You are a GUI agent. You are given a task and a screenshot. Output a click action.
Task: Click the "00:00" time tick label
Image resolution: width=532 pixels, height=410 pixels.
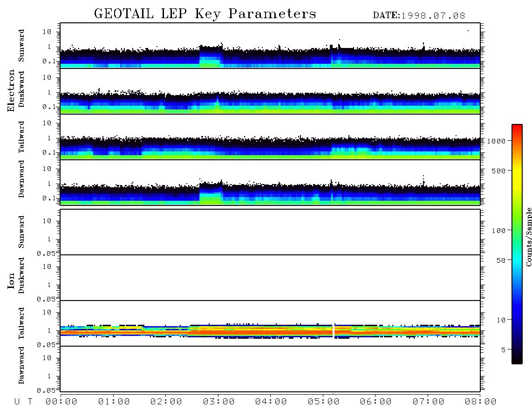tap(61, 402)
